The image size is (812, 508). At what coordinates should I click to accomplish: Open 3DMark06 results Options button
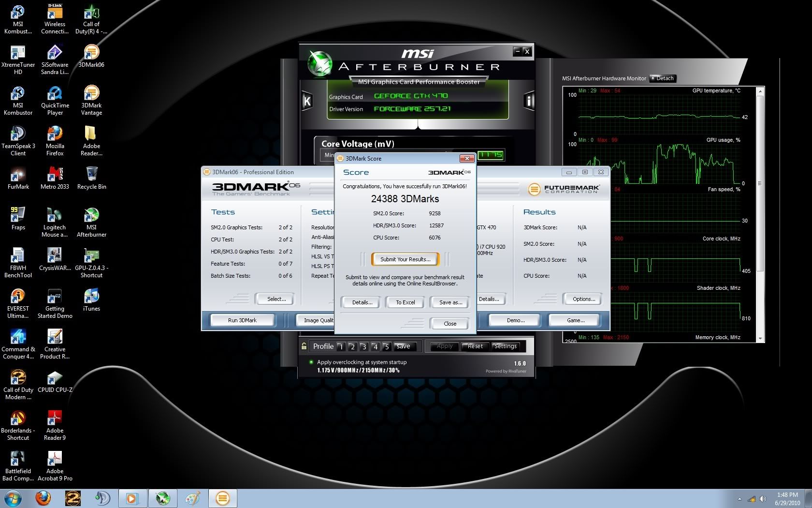(x=583, y=299)
